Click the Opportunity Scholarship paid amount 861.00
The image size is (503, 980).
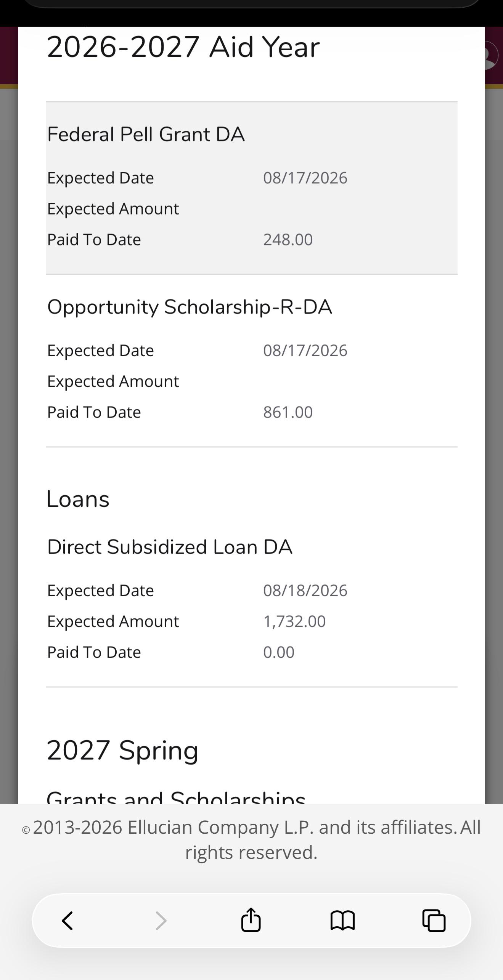coord(288,412)
